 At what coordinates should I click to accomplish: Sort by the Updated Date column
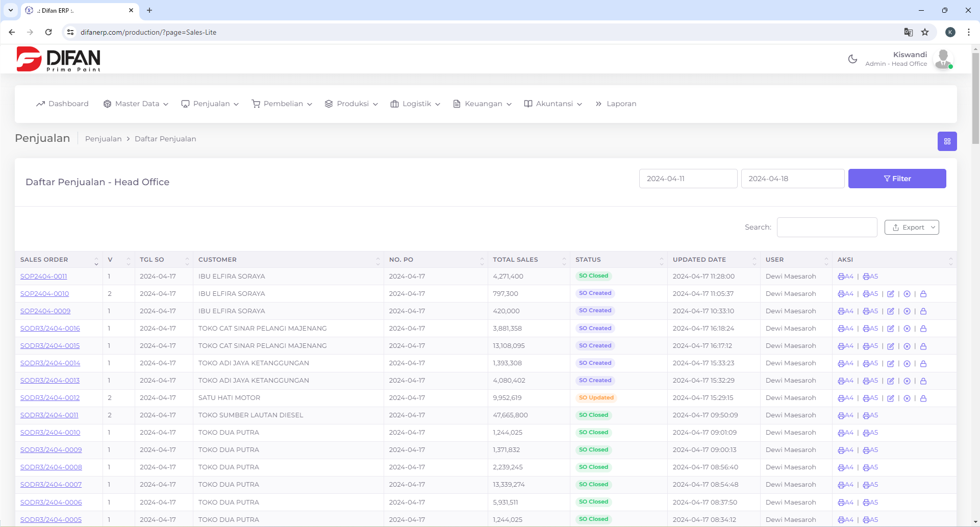click(x=714, y=260)
